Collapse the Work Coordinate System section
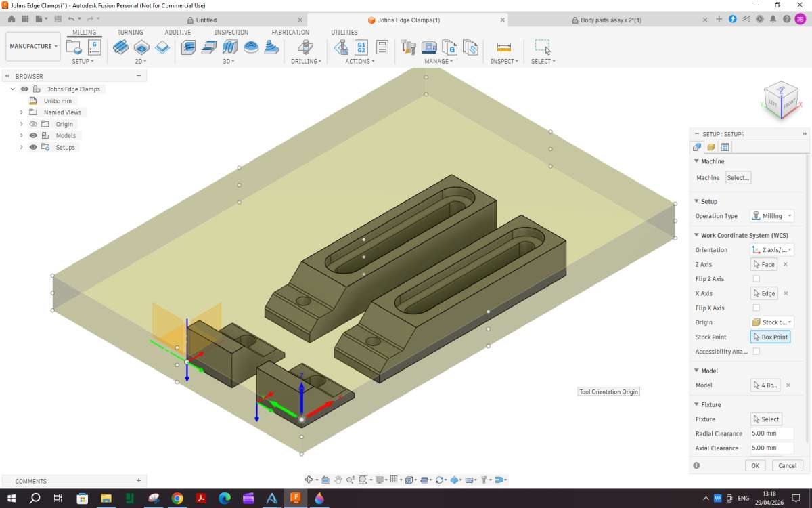Viewport: 812px width, 508px height. (697, 235)
